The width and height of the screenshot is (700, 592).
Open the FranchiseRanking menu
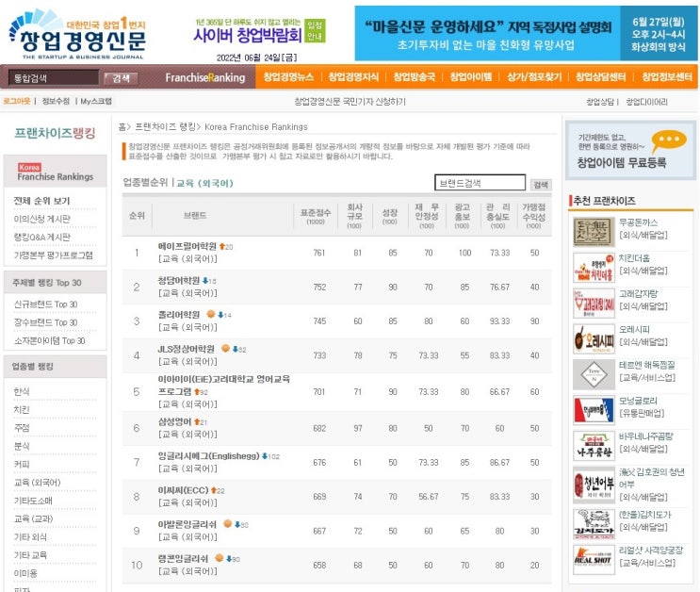tap(204, 77)
